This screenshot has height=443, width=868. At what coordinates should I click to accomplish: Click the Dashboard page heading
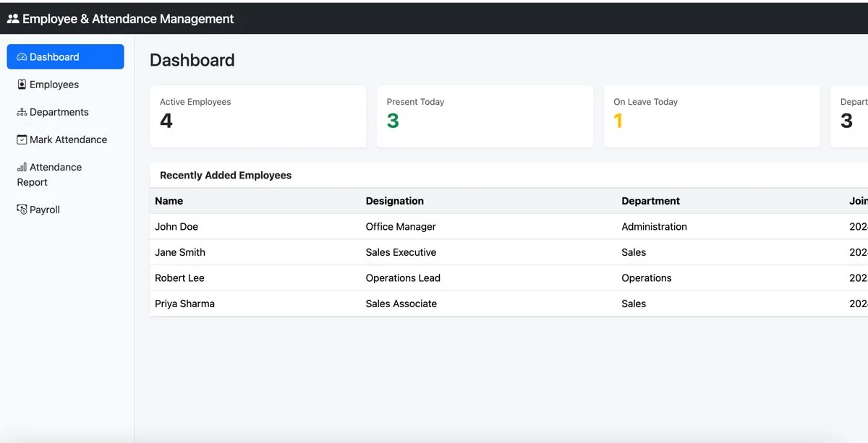click(192, 60)
